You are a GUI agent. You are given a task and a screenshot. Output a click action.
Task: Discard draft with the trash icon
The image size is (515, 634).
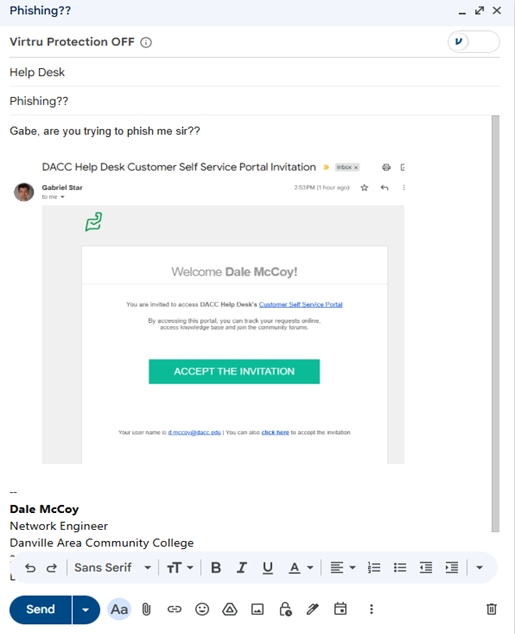pos(492,609)
